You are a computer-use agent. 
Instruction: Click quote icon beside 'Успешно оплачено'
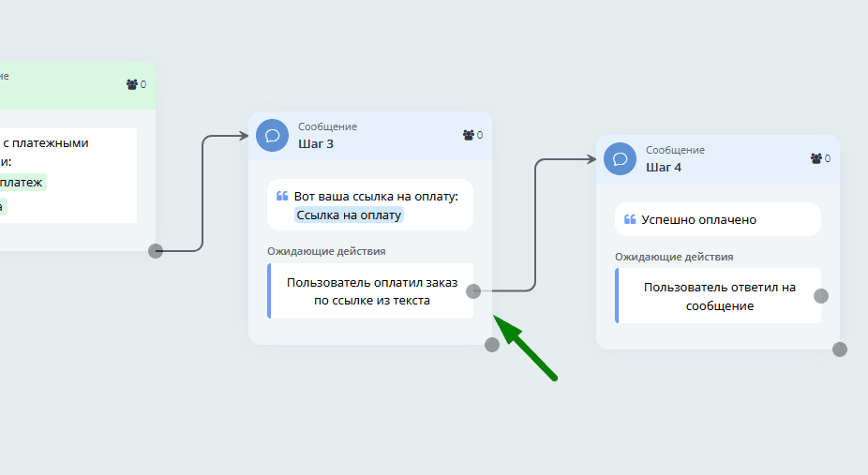pyautogui.click(x=630, y=220)
